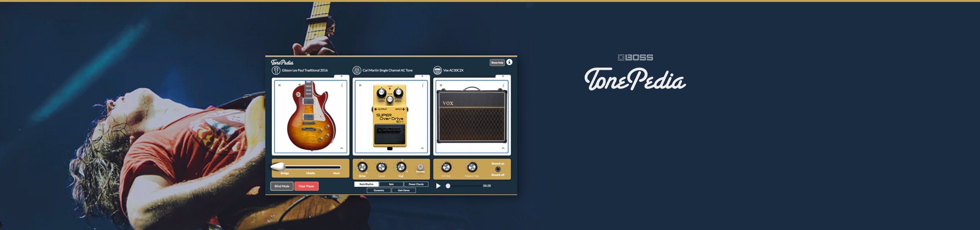
Task: Click the Show help button
Action: (x=497, y=62)
